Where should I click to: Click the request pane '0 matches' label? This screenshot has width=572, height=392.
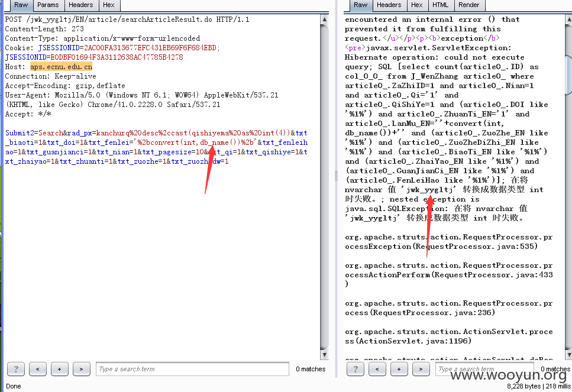pos(311,369)
